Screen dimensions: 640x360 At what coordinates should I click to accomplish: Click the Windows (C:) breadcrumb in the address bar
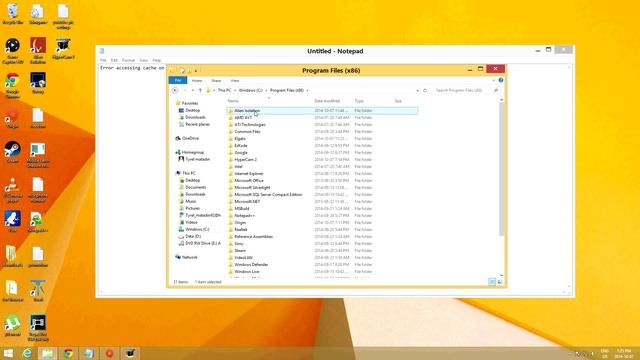pos(251,90)
